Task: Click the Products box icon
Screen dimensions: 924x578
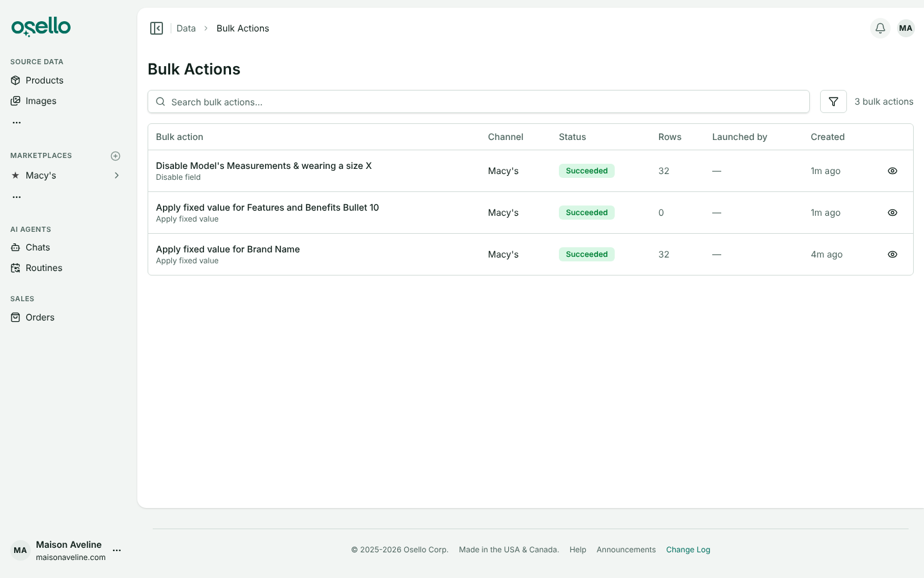Action: [x=15, y=80]
